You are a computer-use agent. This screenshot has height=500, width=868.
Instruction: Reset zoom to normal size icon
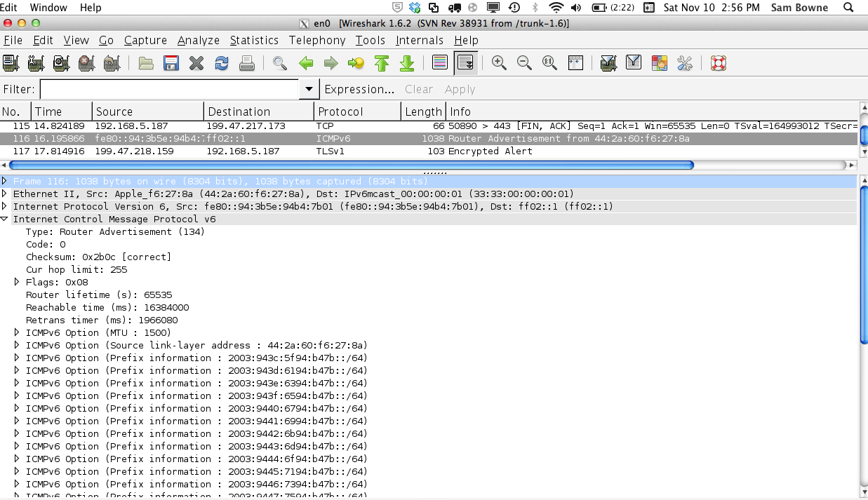(549, 64)
